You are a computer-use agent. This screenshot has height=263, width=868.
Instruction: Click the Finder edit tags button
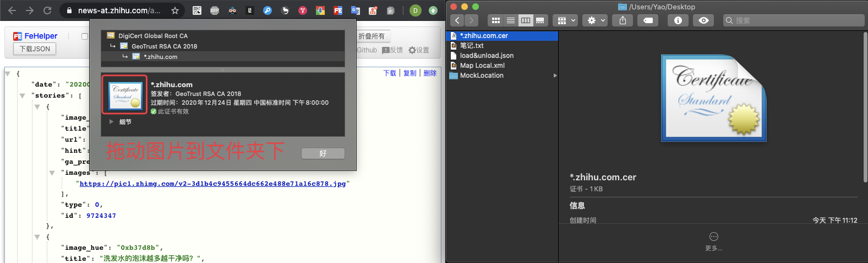[648, 20]
